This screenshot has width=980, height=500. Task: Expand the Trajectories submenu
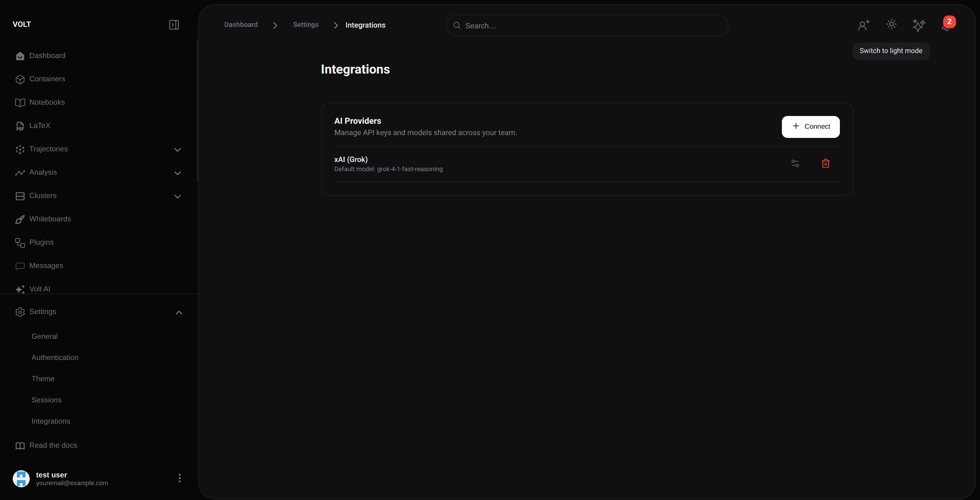pos(177,150)
